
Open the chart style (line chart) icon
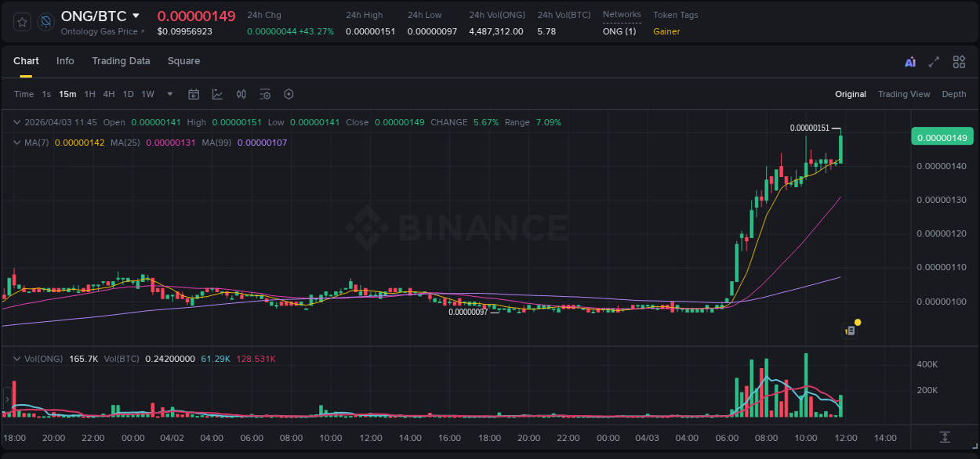[217, 94]
